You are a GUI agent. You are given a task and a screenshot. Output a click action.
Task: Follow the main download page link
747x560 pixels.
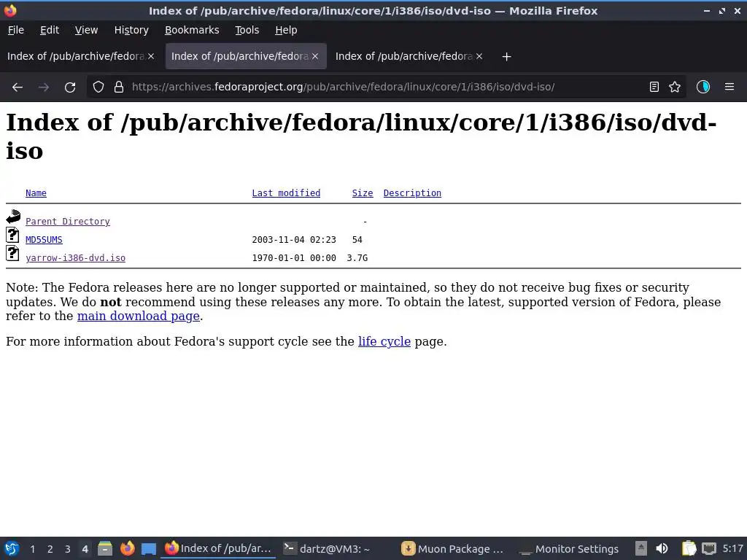(138, 316)
